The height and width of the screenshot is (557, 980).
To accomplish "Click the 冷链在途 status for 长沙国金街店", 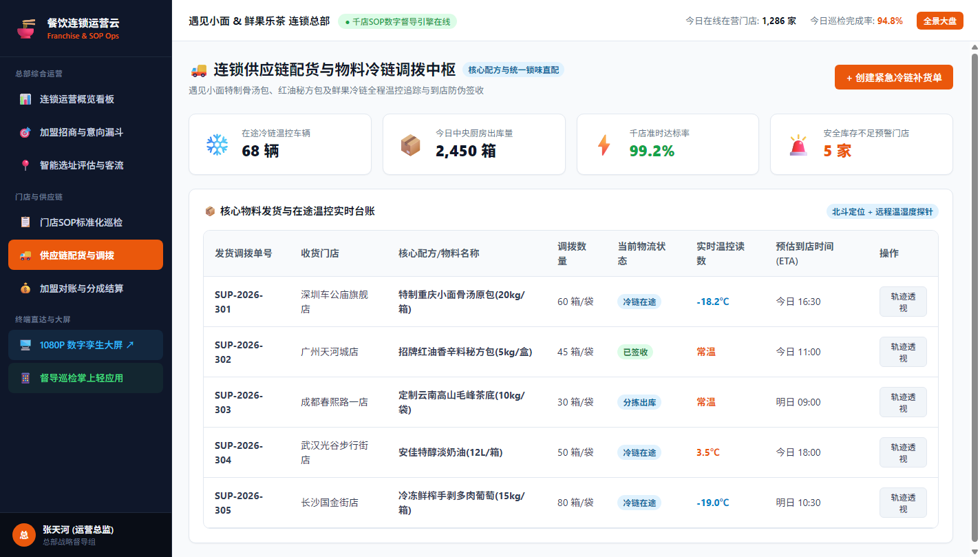I will click(639, 503).
